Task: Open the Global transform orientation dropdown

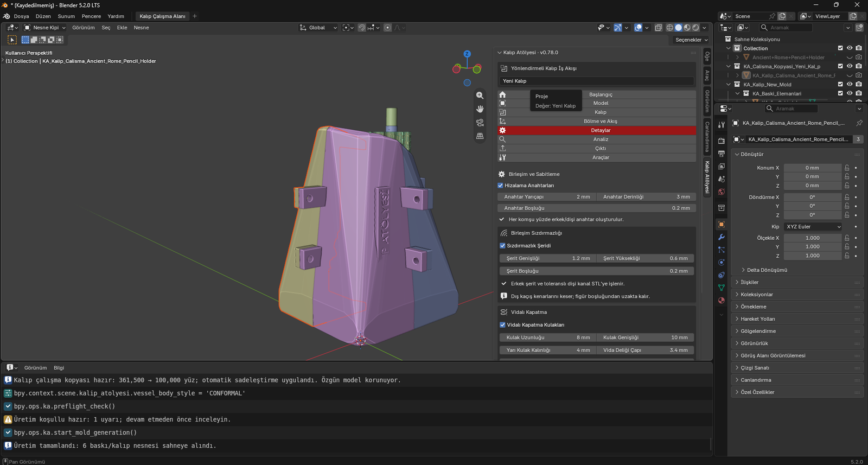Action: [x=318, y=28]
